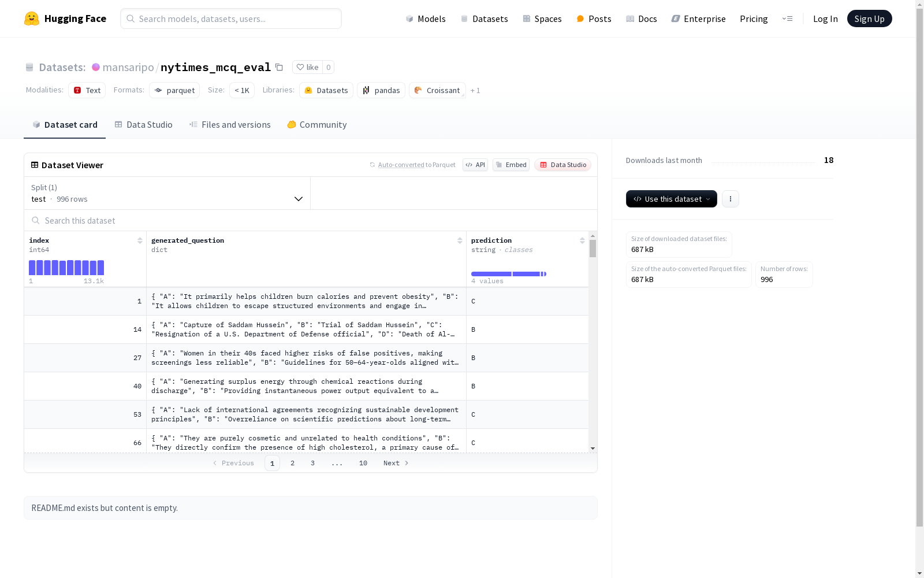The height and width of the screenshot is (578, 924).
Task: Sort prediction column with sort icon
Action: tap(582, 240)
